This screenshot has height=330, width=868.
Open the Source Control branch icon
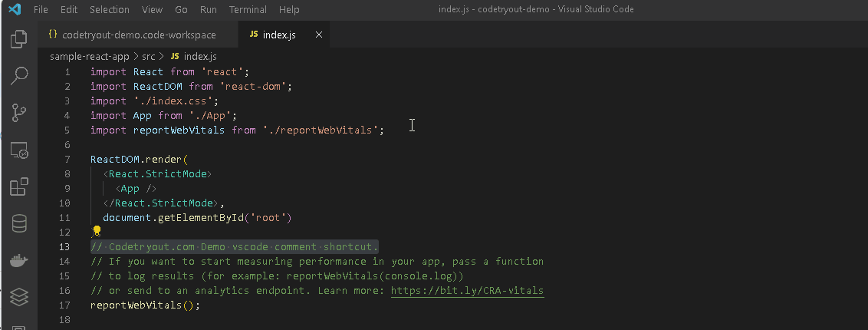[19, 113]
